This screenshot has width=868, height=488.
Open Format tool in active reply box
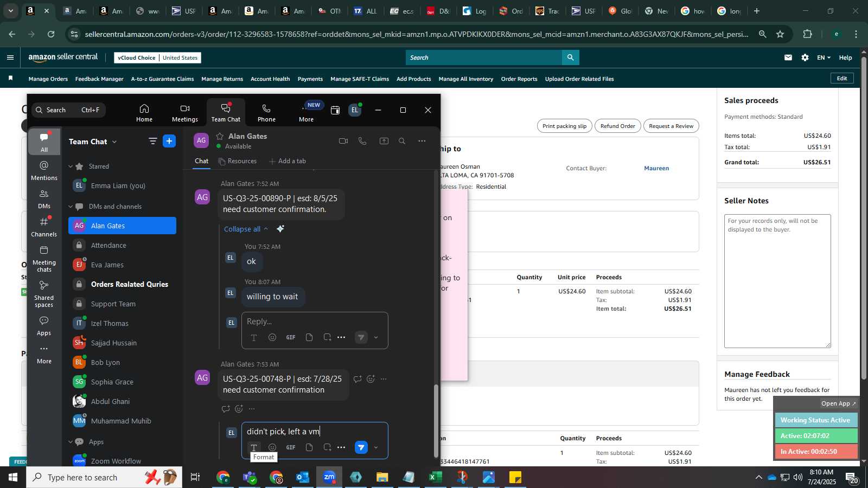point(253,447)
